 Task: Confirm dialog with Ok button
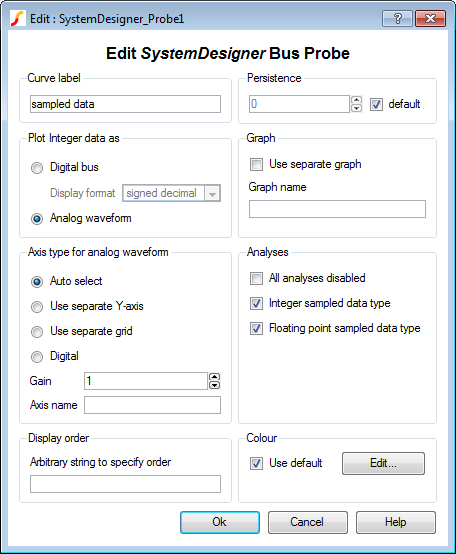click(220, 522)
